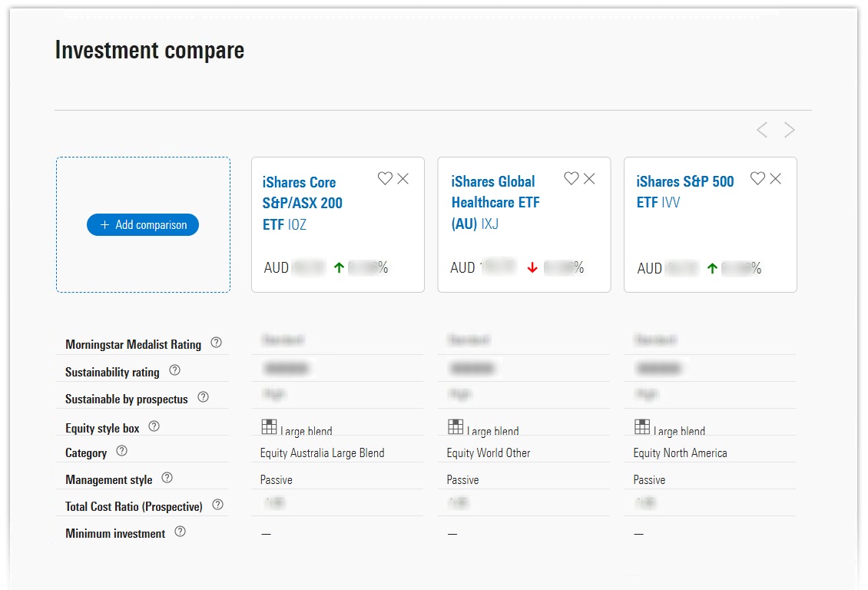The width and height of the screenshot is (868, 590).
Task: Click 'Large blend' in the IXJ column
Action: pos(492,431)
